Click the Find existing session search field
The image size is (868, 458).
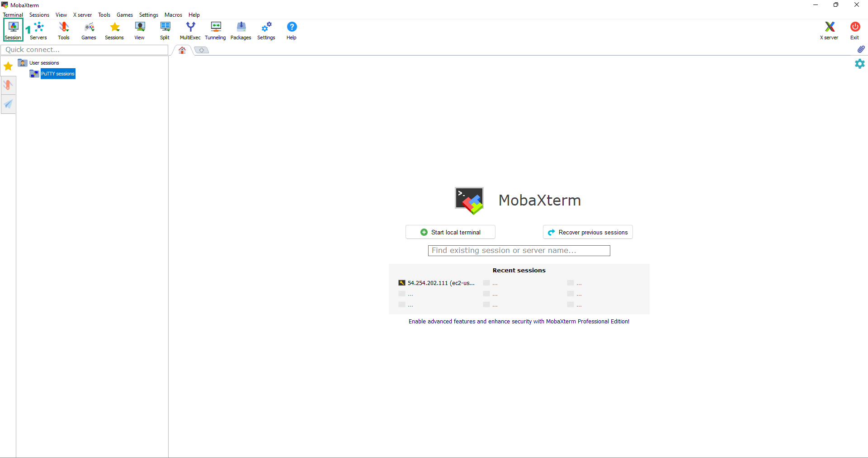coord(519,251)
